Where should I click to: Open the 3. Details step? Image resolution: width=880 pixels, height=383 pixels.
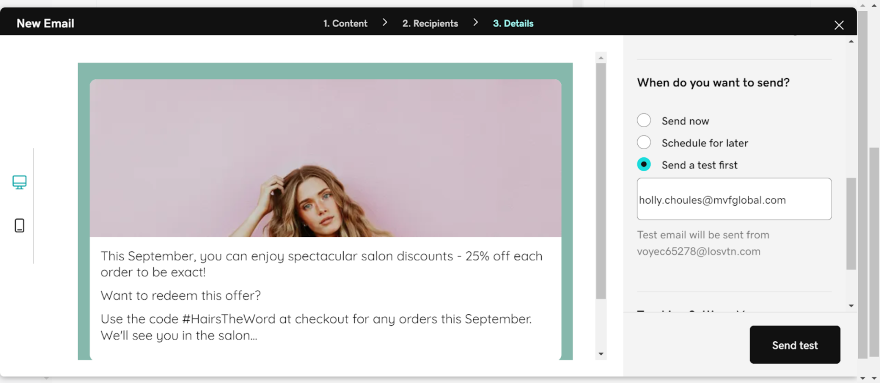513,24
